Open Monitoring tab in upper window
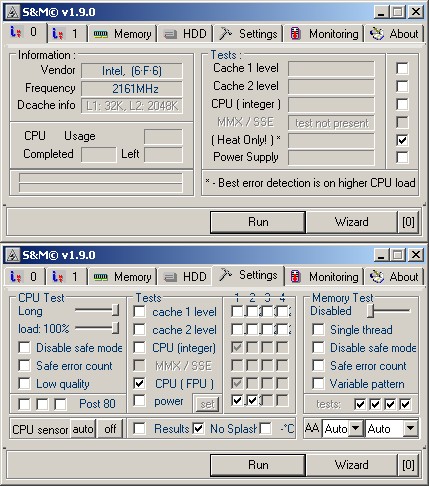The height and width of the screenshot is (486, 429). pyautogui.click(x=324, y=34)
